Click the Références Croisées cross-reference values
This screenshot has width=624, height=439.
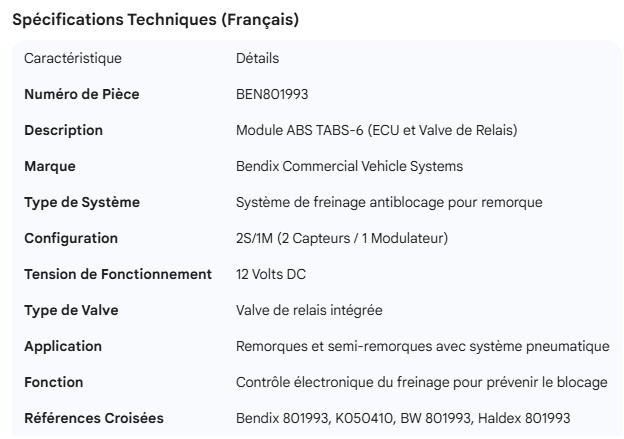(403, 418)
